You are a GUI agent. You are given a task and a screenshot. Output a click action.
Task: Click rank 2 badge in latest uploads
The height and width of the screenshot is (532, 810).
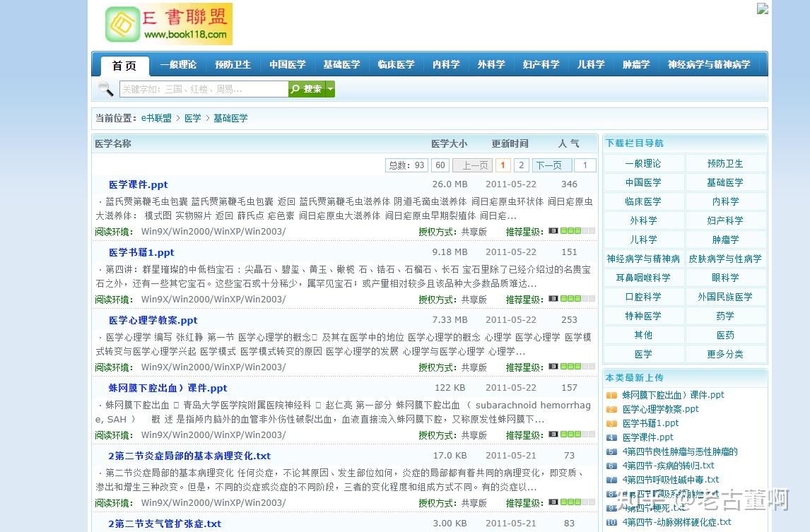611,409
